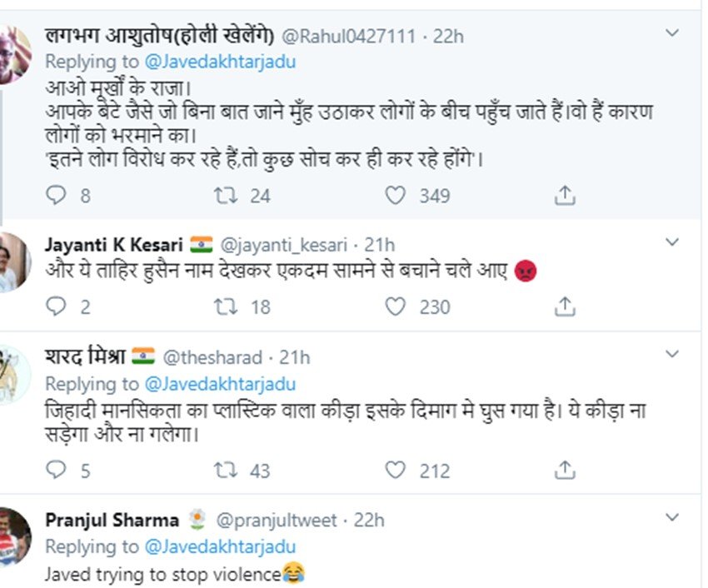Retweet the tweet with 43 retweets
Screen dimensions: 708x588
coord(224,471)
